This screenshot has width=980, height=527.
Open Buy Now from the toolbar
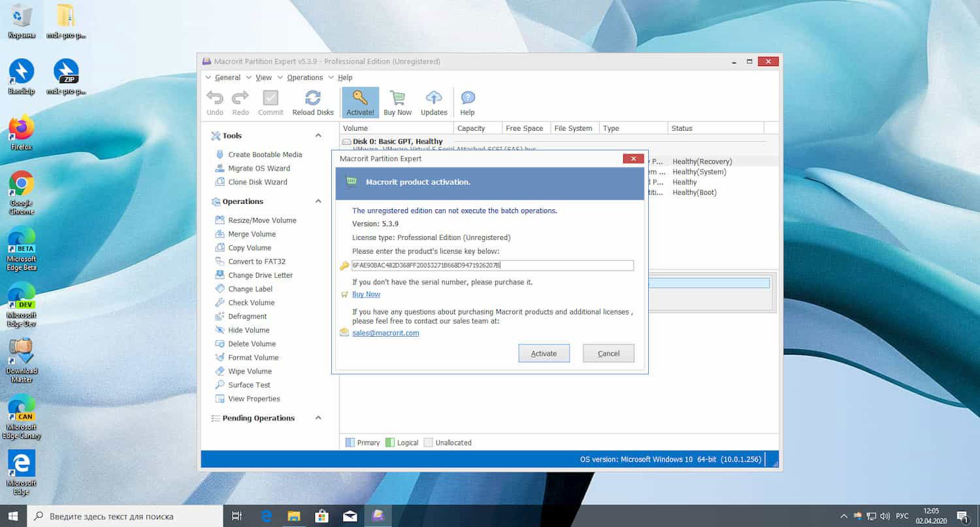[x=397, y=103]
